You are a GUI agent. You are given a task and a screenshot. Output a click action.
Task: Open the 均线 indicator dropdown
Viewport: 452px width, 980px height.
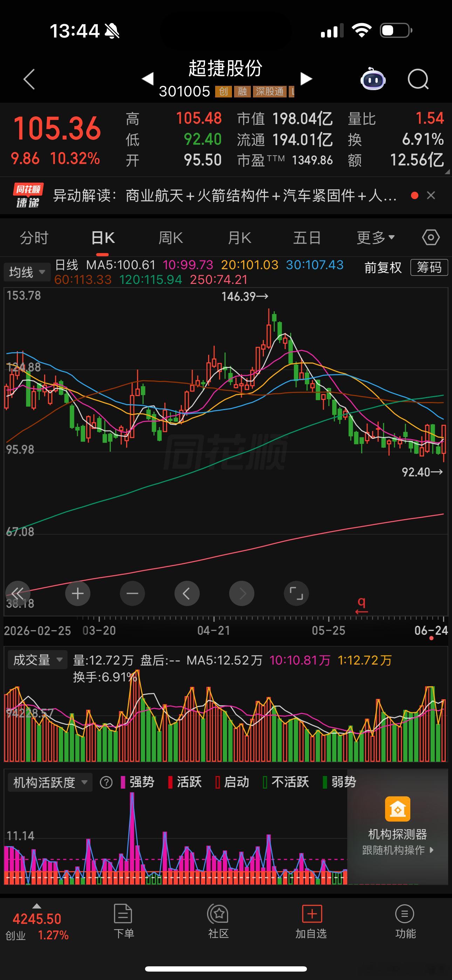click(27, 272)
